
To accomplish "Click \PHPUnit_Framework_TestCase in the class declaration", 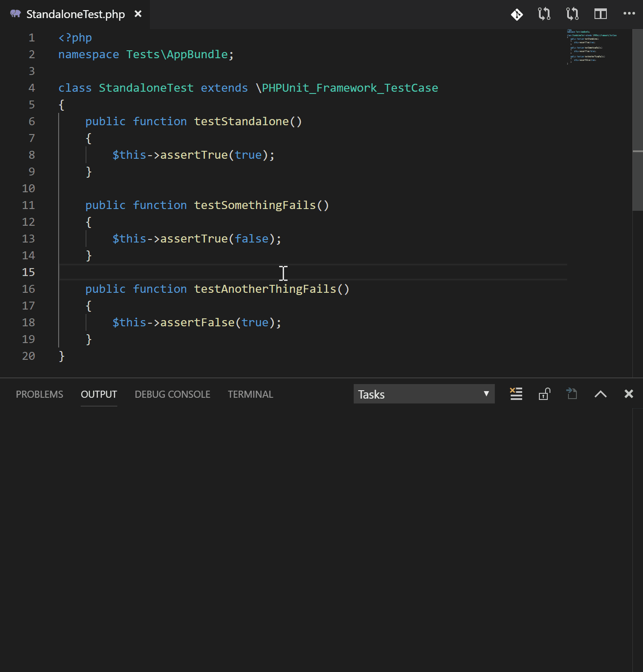I will point(347,88).
